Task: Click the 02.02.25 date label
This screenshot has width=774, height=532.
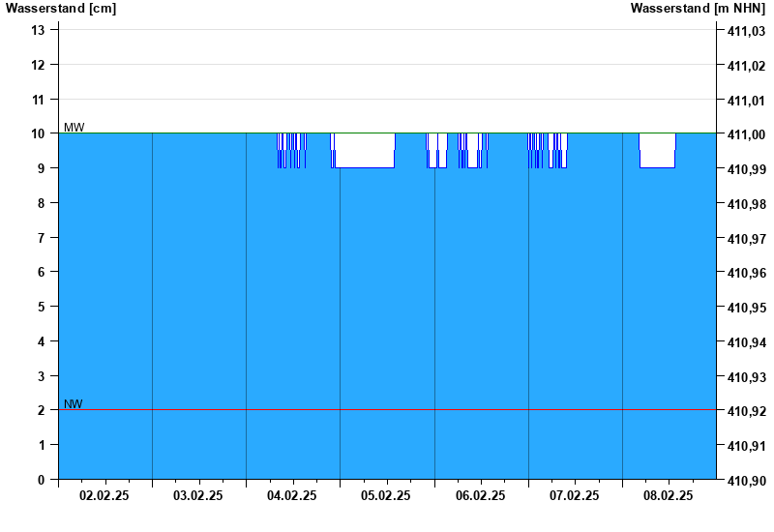Action: click(104, 496)
